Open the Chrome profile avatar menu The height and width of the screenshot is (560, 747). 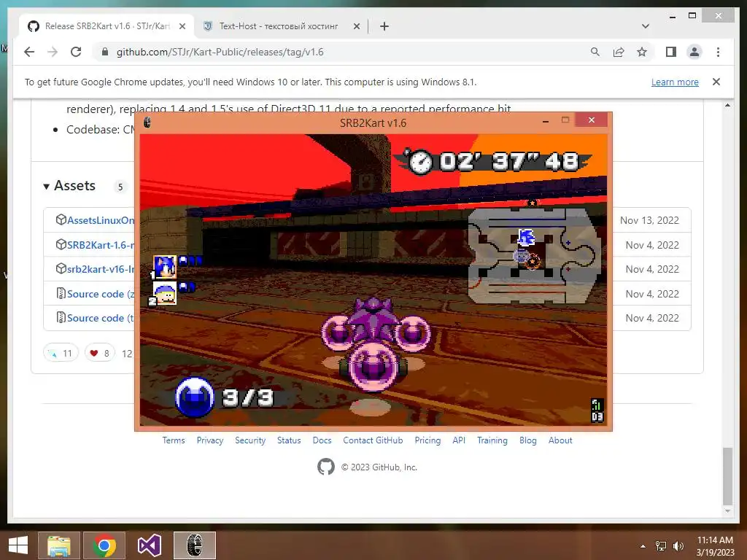pos(694,52)
